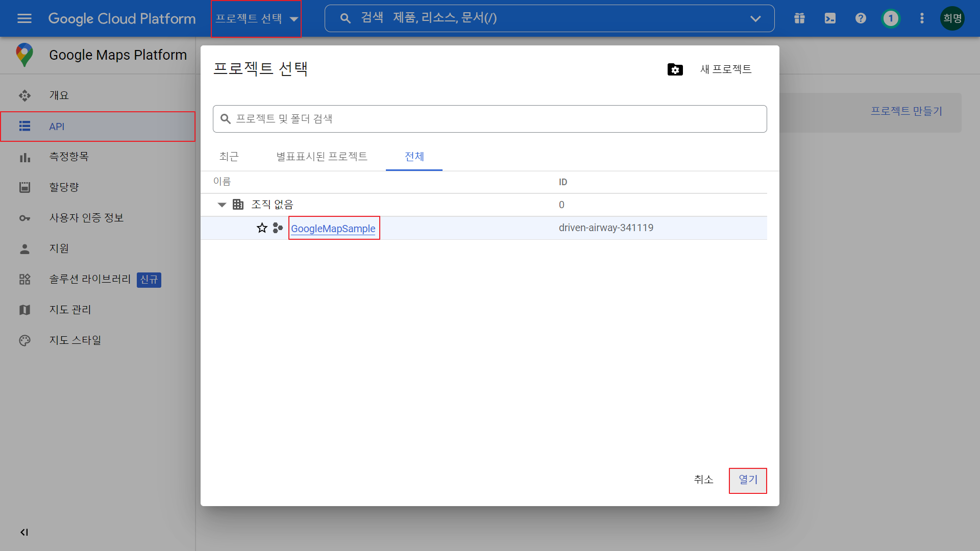
Task: Click the GoogleMapSample project link
Action: 333,229
